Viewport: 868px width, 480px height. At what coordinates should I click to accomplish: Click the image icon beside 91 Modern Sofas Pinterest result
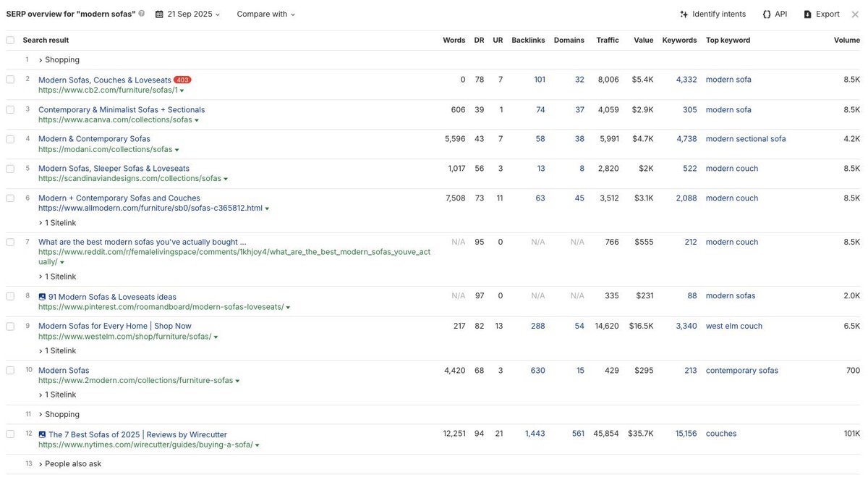(x=42, y=297)
